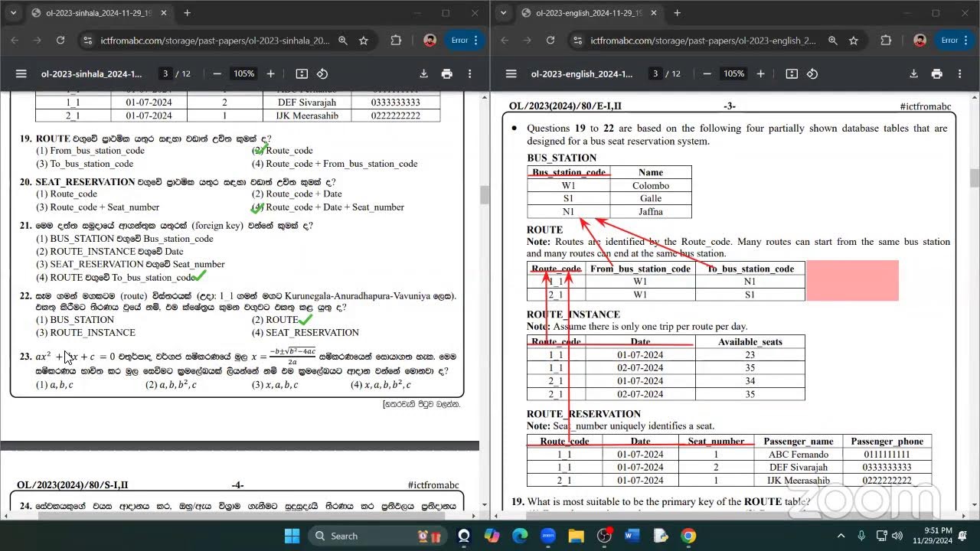Zoom in on the English PDF window
Image resolution: width=980 pixels, height=551 pixels.
(x=760, y=73)
